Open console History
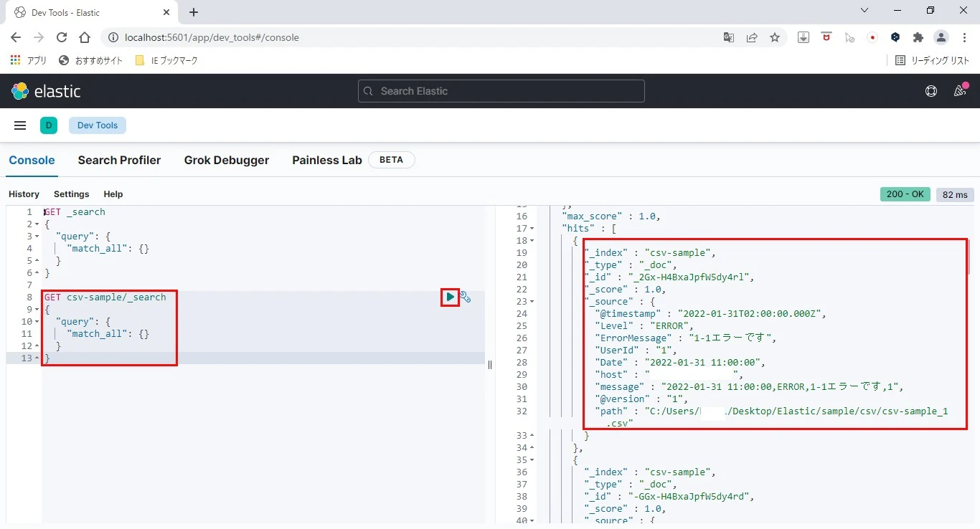The image size is (980, 529). (x=24, y=194)
